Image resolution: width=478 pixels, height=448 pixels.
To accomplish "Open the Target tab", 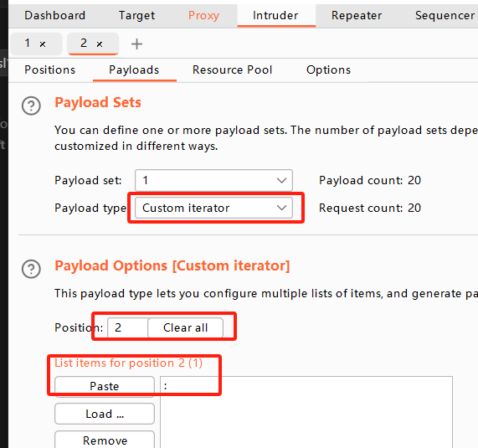I will tap(136, 16).
